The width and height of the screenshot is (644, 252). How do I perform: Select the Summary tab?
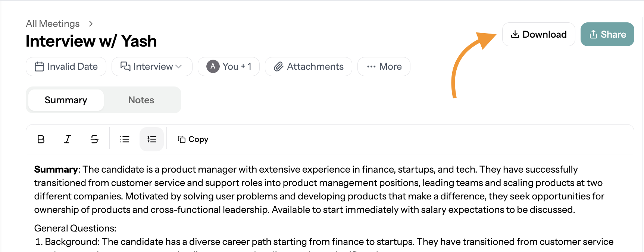pyautogui.click(x=66, y=100)
